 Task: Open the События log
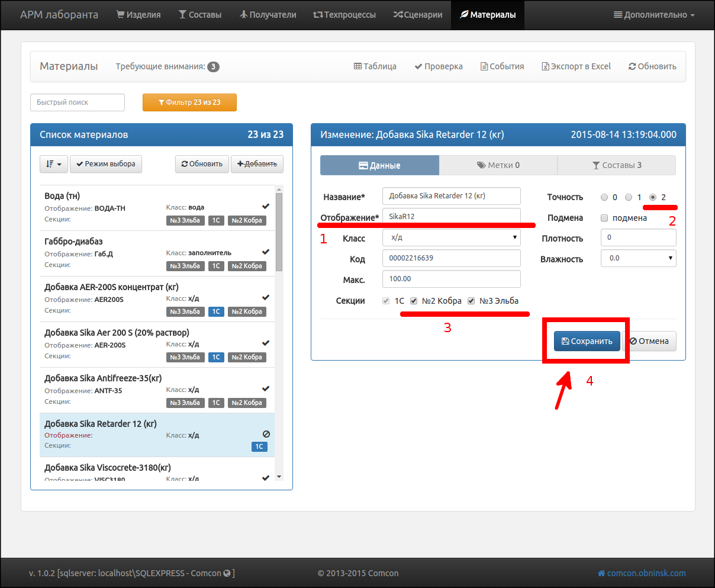[502, 66]
